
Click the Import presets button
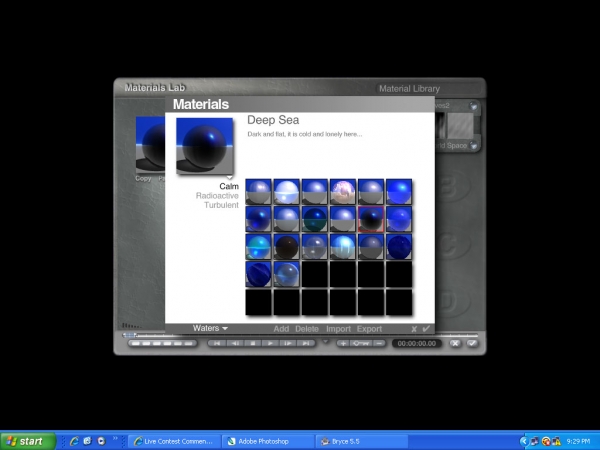[x=338, y=329]
